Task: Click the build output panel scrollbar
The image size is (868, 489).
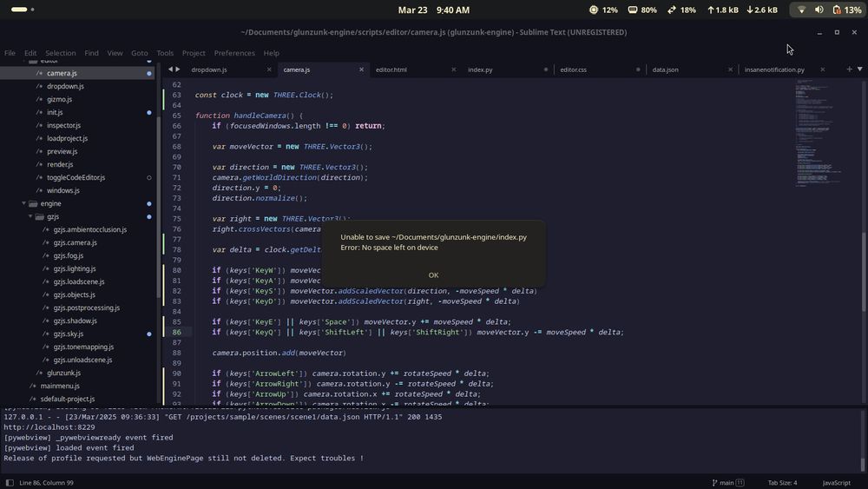Action: (x=863, y=464)
